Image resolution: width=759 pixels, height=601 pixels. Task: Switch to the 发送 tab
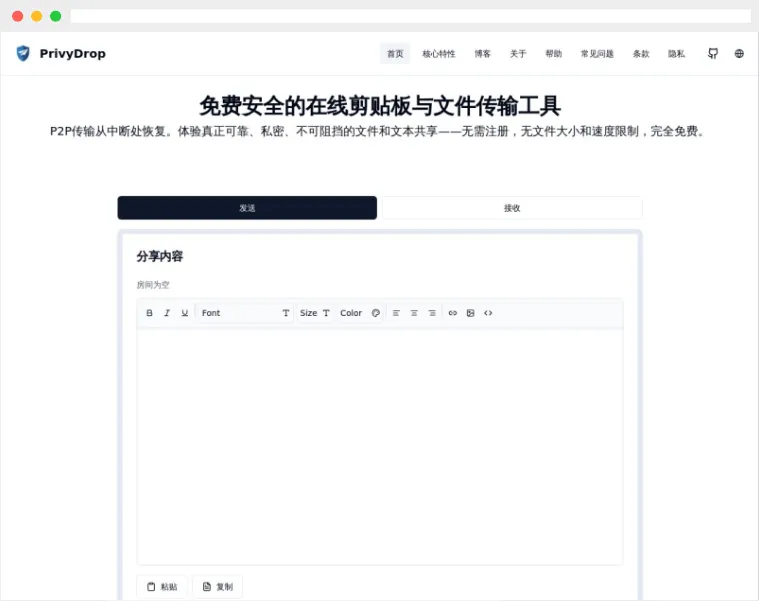[247, 208]
